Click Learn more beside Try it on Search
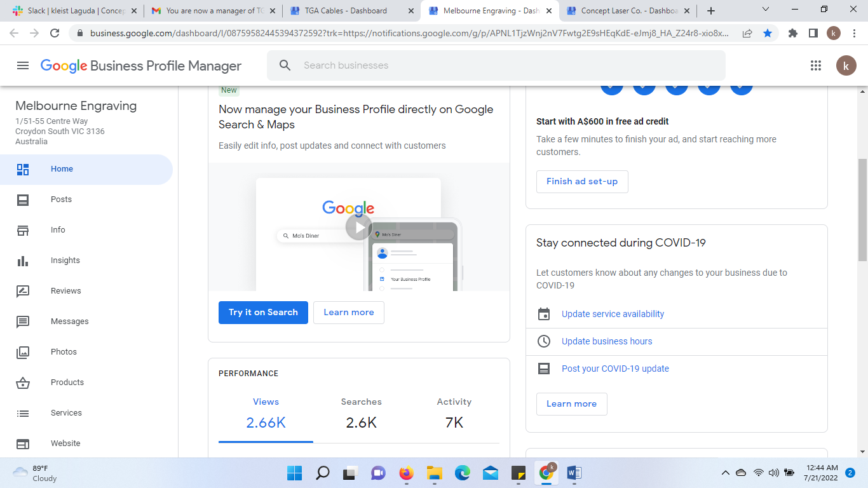Screen dimensions: 868x488 349,313
